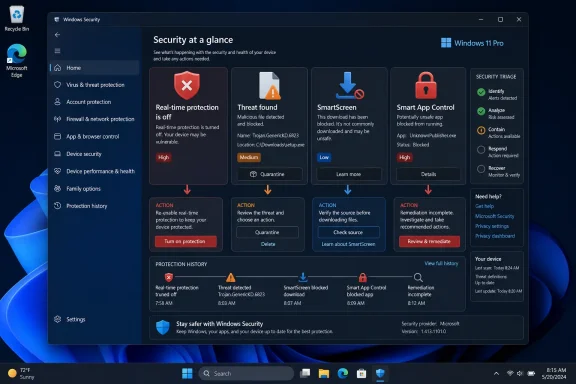Open the taskbar clock and date
Screen dimensions: 576x384
pos(554,373)
